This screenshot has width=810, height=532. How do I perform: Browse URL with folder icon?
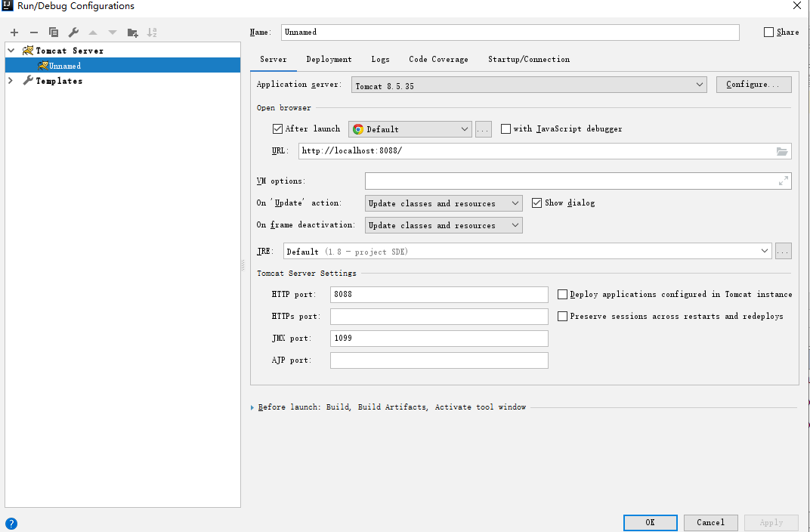782,151
